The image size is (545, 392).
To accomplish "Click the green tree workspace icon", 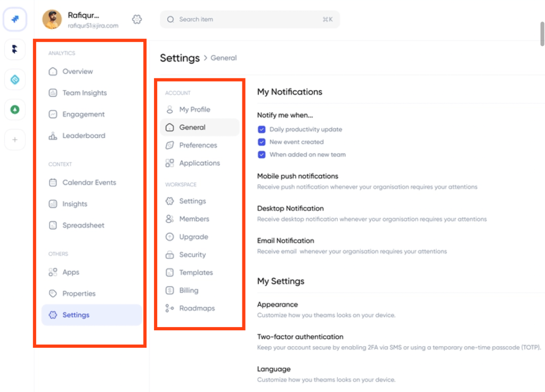I will coord(15,110).
